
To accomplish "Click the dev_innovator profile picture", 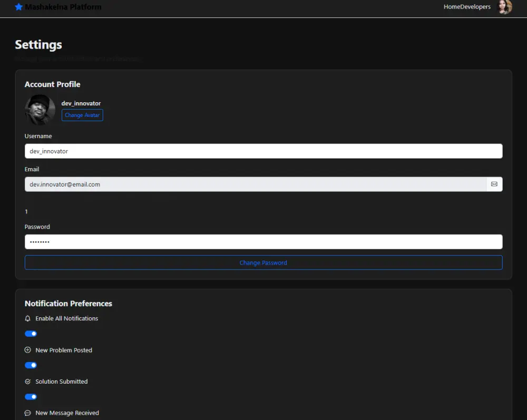I will tap(40, 110).
